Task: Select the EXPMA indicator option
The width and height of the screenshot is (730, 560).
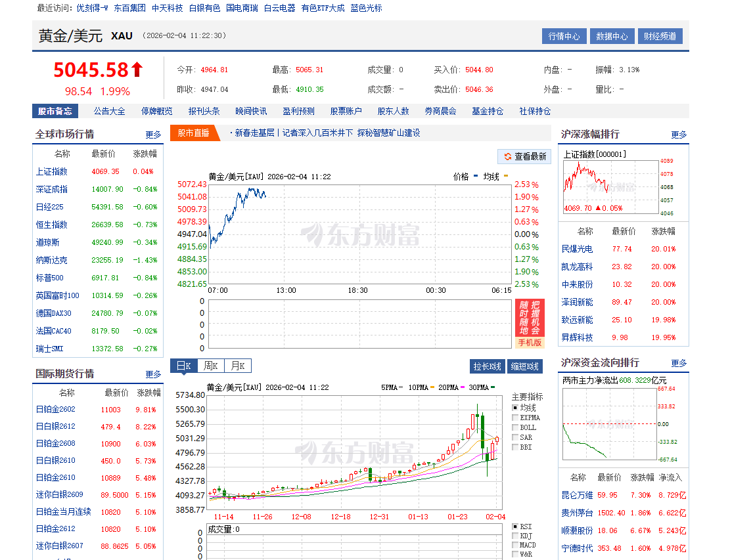Action: [x=515, y=418]
